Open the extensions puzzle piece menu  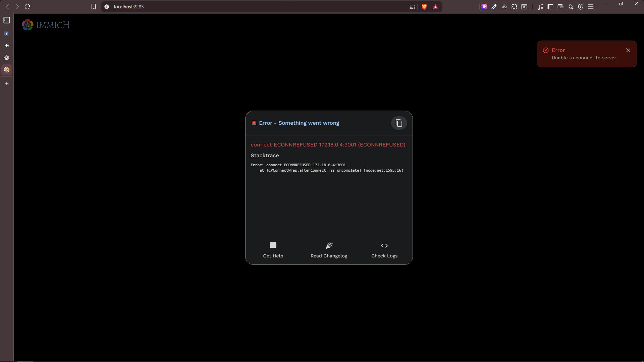(x=514, y=7)
